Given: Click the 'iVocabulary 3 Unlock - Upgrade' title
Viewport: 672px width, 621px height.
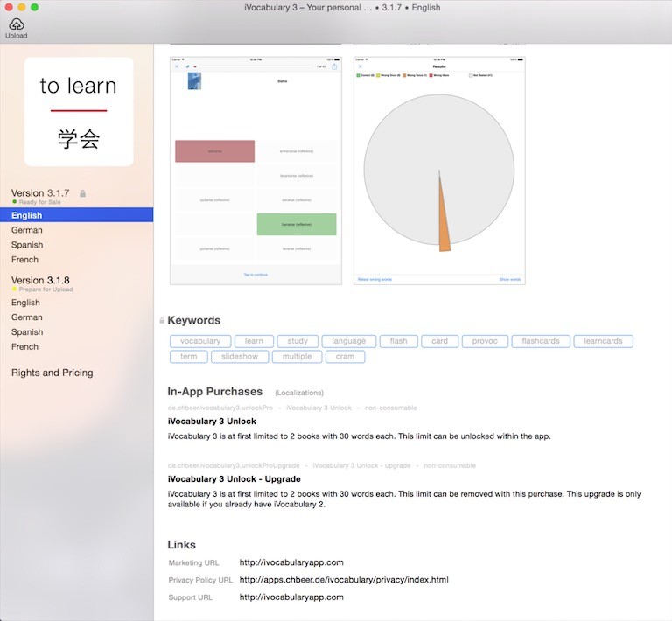Looking at the screenshot, I should (234, 478).
